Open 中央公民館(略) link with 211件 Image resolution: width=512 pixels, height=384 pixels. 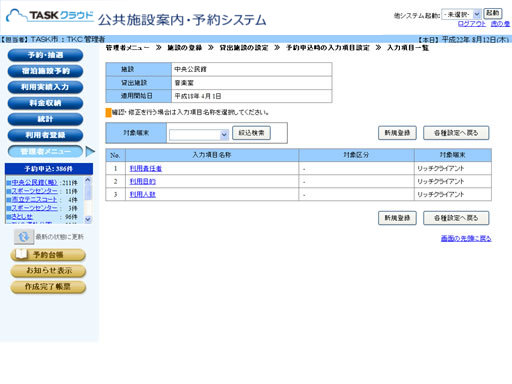pyautogui.click(x=34, y=183)
